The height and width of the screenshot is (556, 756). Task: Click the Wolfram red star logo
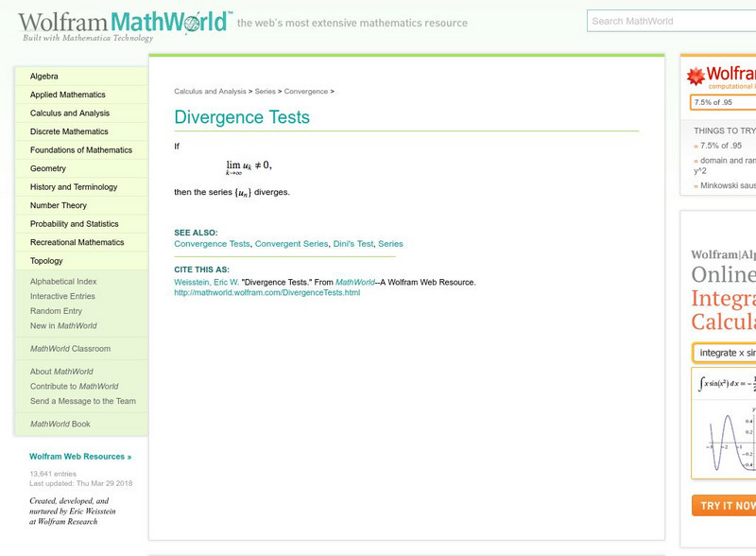click(x=696, y=77)
